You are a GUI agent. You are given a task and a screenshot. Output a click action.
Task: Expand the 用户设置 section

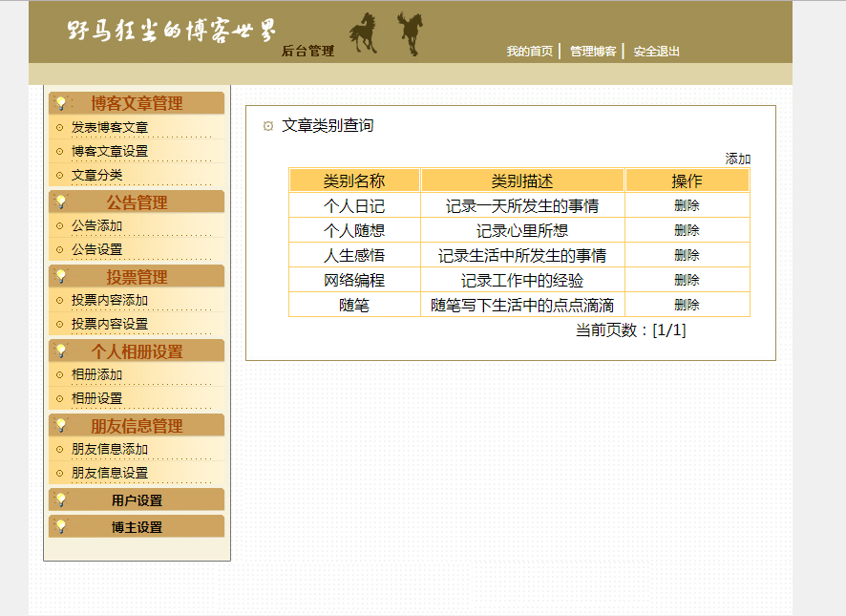click(x=137, y=499)
